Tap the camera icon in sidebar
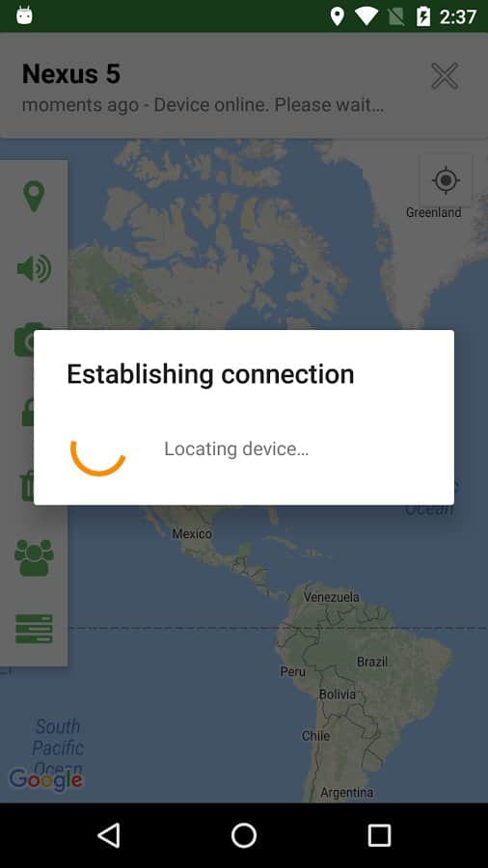The width and height of the screenshot is (488, 868). tap(24, 339)
